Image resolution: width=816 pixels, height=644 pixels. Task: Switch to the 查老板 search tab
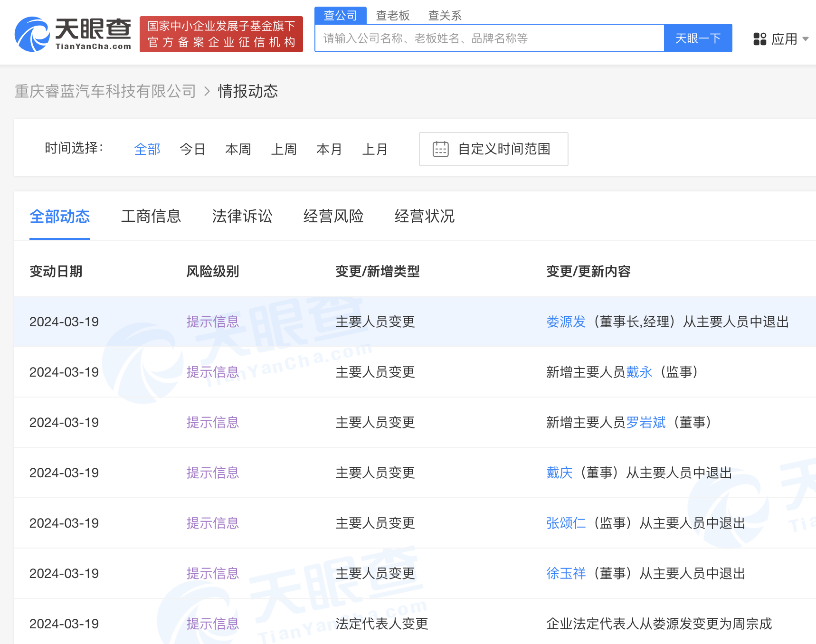pyautogui.click(x=392, y=16)
